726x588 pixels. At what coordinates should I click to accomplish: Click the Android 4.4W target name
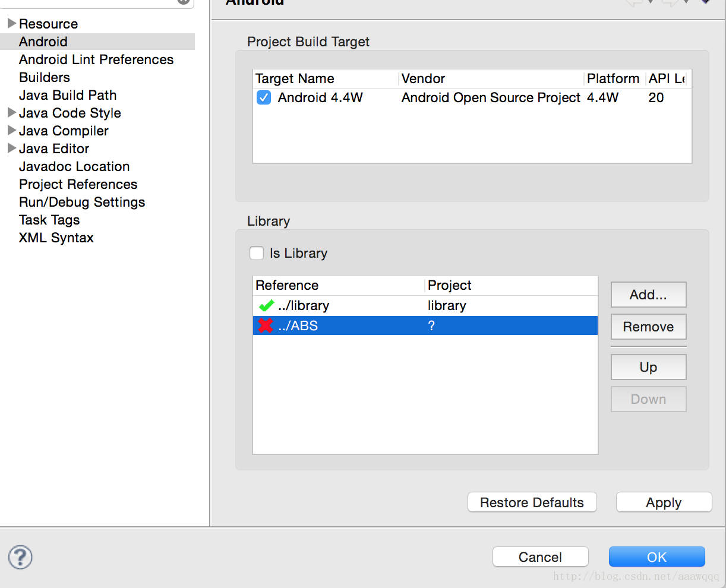click(320, 97)
